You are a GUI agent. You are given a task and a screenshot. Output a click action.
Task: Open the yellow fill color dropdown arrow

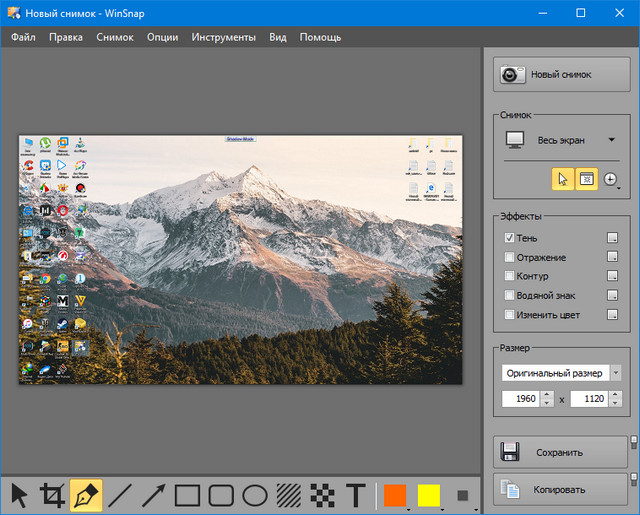click(x=441, y=508)
